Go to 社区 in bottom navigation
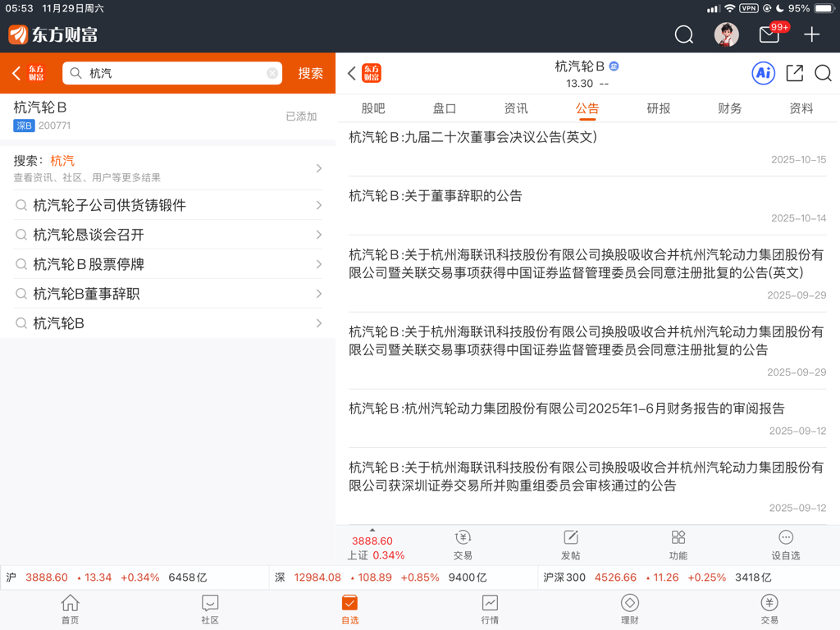Screen dimensions: 840x630 coord(210,609)
